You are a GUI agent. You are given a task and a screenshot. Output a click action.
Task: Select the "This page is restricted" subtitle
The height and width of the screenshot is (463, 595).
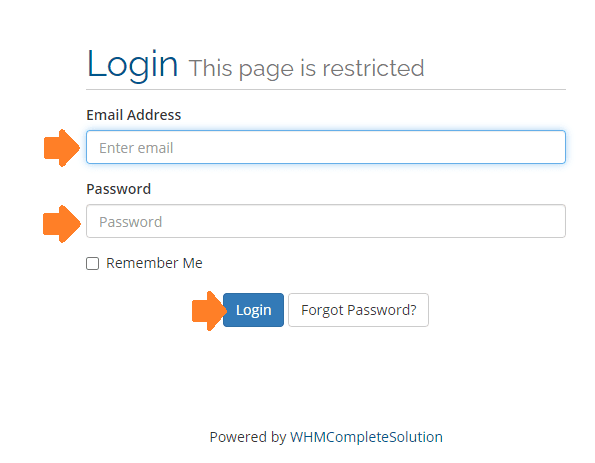pyautogui.click(x=306, y=69)
